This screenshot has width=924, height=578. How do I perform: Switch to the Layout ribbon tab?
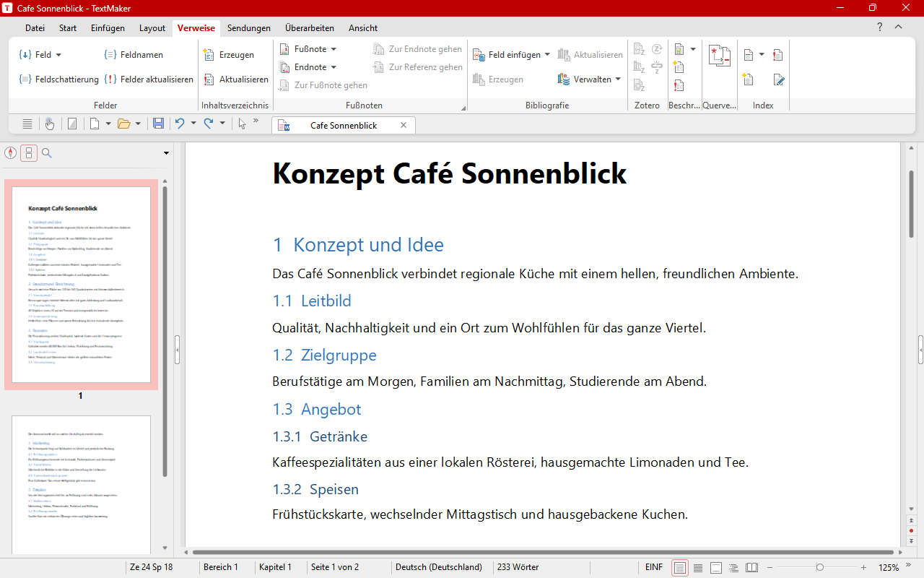[x=152, y=28]
